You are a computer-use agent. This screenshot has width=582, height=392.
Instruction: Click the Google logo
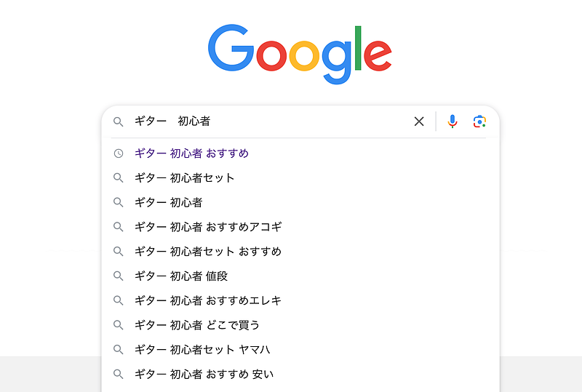pos(300,53)
